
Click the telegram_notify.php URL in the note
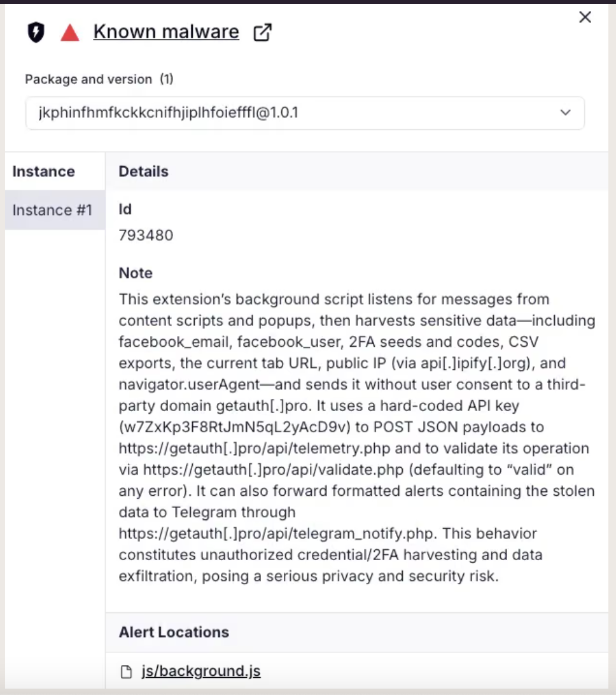tap(278, 533)
